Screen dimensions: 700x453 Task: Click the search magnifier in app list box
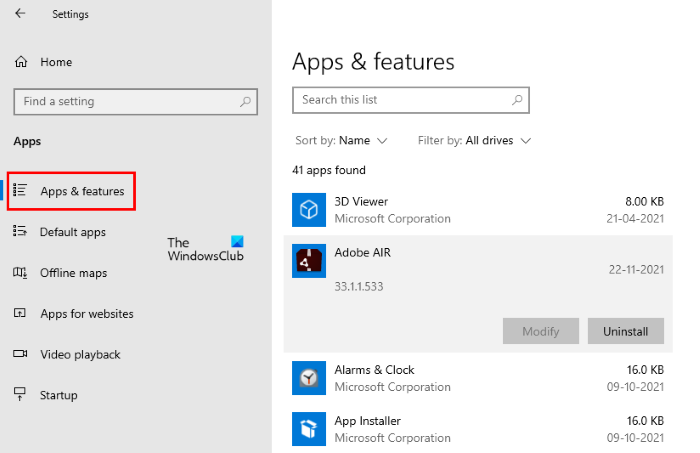[516, 100]
